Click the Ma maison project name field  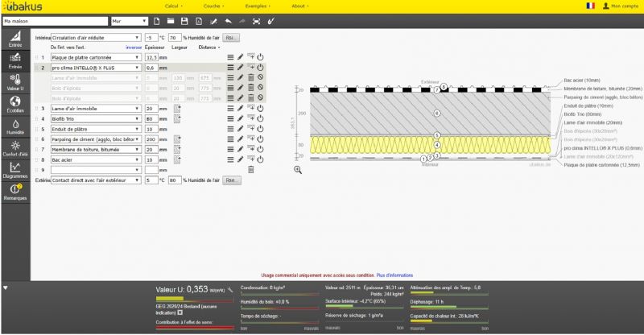pos(56,21)
